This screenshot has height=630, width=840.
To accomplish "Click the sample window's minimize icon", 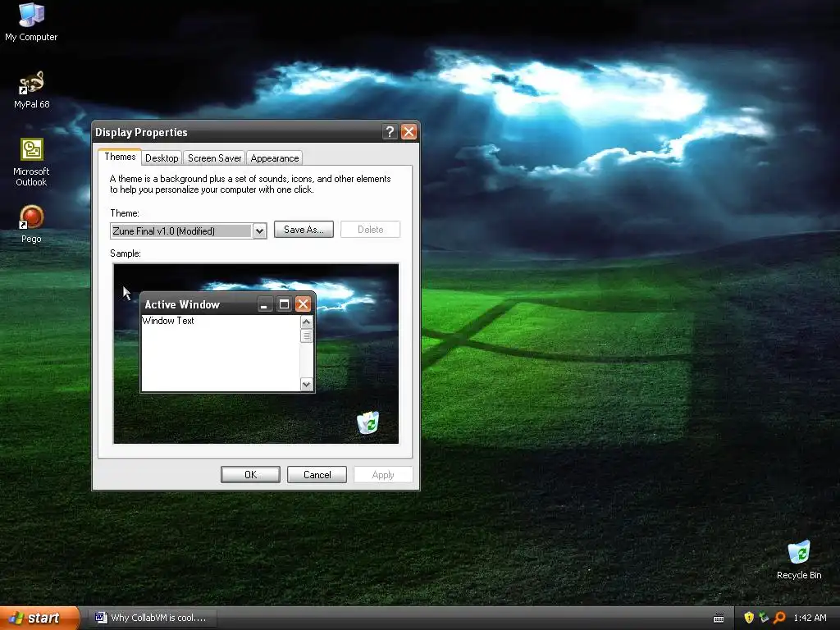I will [264, 304].
